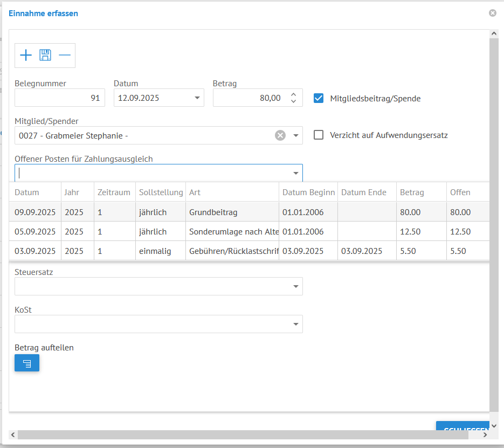Click the minus icon to delete entry
The image size is (504, 448).
click(x=65, y=55)
